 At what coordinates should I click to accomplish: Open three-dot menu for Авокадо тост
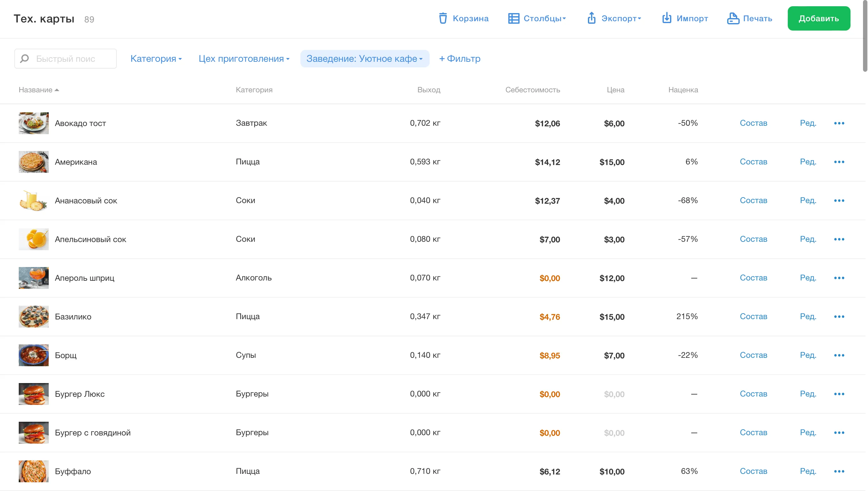[x=839, y=123]
